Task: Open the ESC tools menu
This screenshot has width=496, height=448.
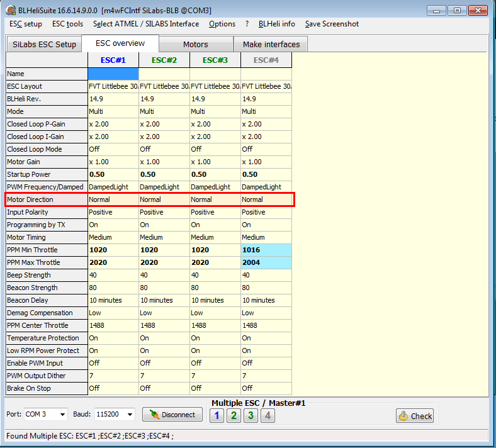Action: pos(67,24)
